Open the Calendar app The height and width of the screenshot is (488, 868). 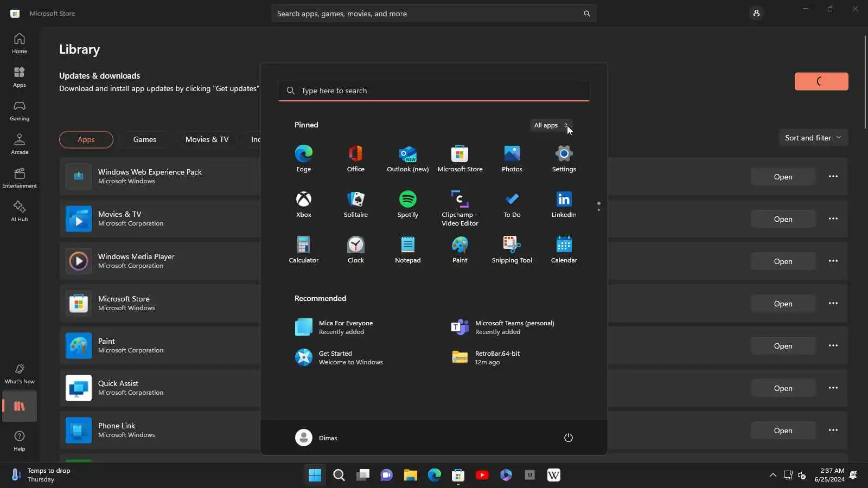564,249
